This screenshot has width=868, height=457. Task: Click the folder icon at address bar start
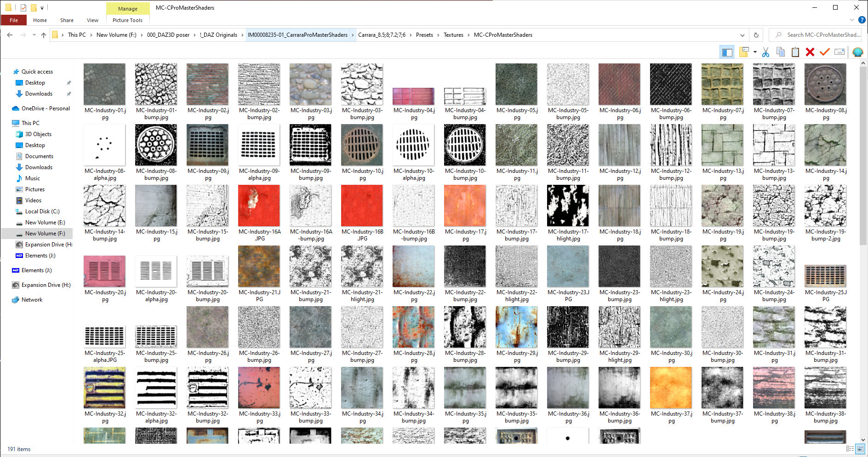(x=55, y=35)
